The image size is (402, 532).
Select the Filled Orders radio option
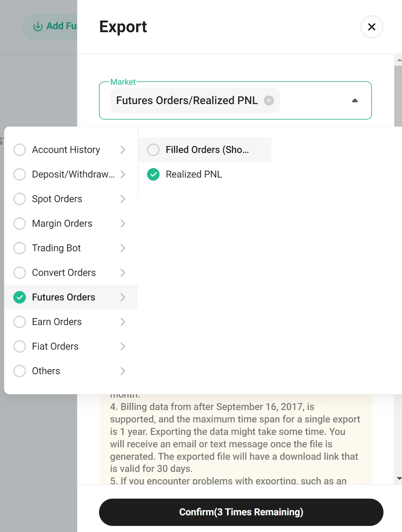point(153,150)
